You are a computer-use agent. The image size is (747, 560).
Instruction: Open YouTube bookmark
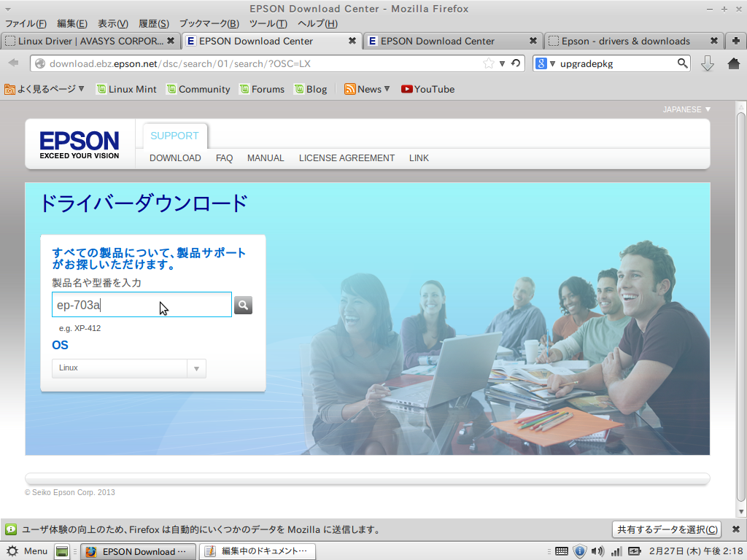pos(427,89)
